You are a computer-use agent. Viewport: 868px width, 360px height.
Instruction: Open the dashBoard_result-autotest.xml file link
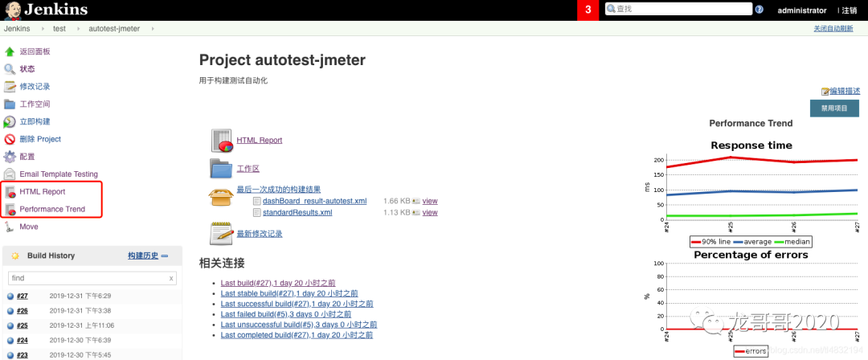(x=314, y=201)
